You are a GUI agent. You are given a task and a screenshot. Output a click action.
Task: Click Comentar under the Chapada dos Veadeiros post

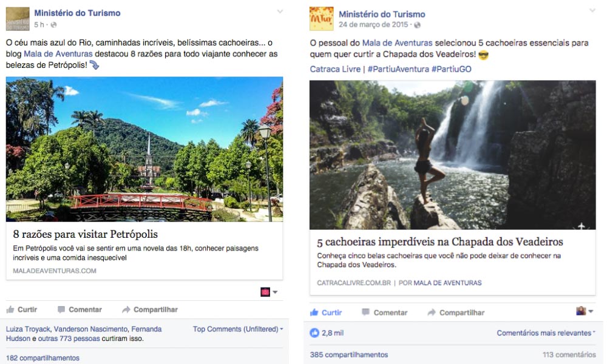pyautogui.click(x=384, y=312)
